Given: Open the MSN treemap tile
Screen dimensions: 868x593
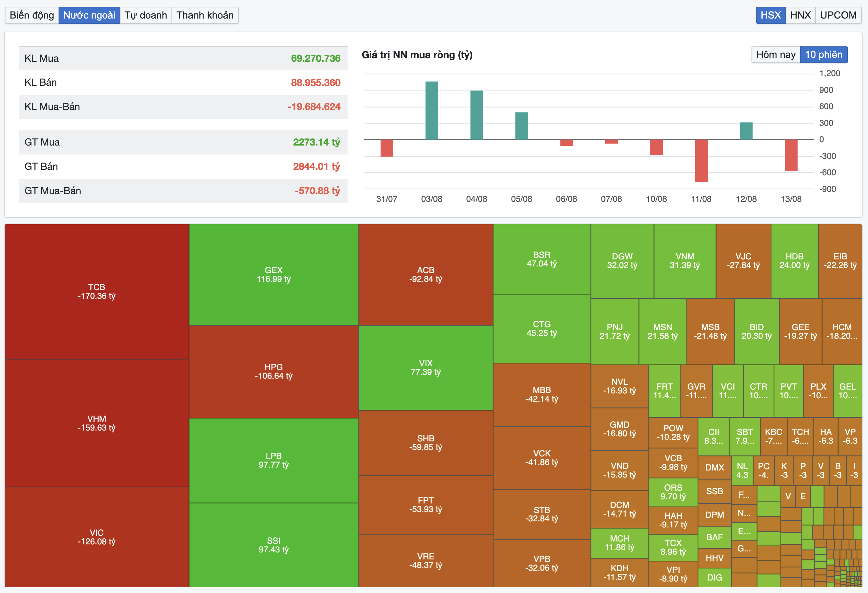Looking at the screenshot, I should point(663,331).
